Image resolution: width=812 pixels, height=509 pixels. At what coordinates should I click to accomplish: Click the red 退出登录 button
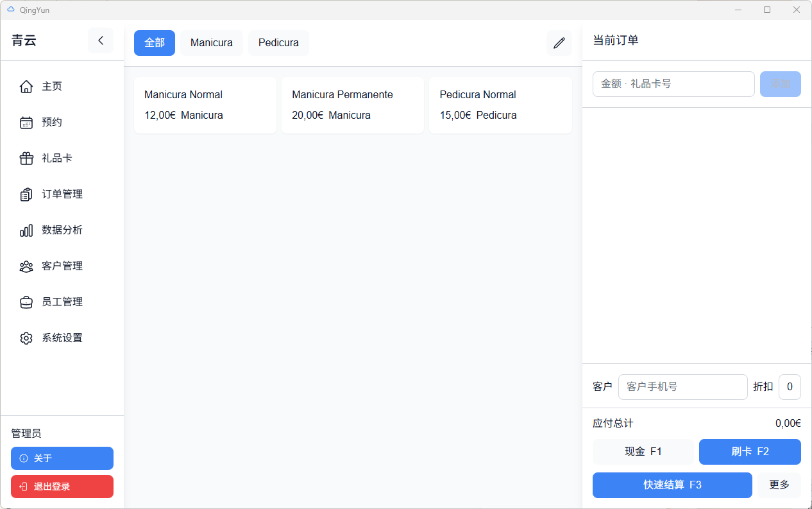point(62,487)
